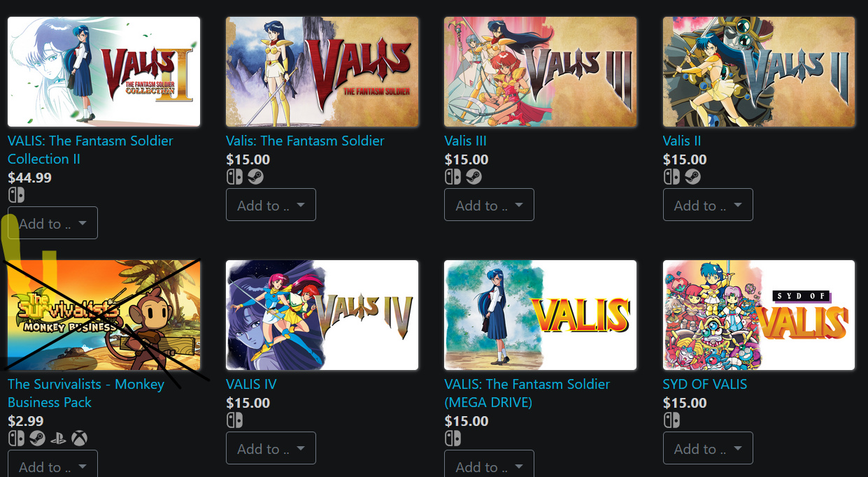Click the PlayStation icon under The Survivalists pack

(59, 439)
